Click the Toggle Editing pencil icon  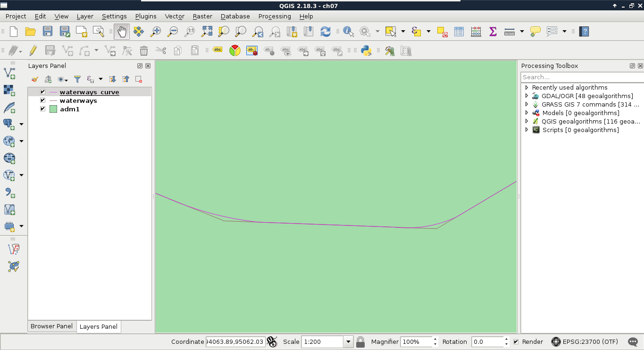[x=33, y=50]
